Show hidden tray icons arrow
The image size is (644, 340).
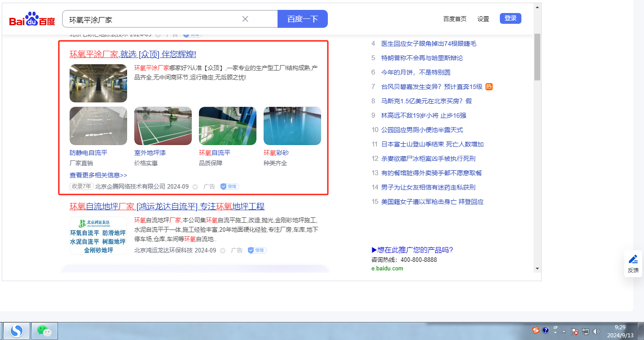[x=564, y=331]
